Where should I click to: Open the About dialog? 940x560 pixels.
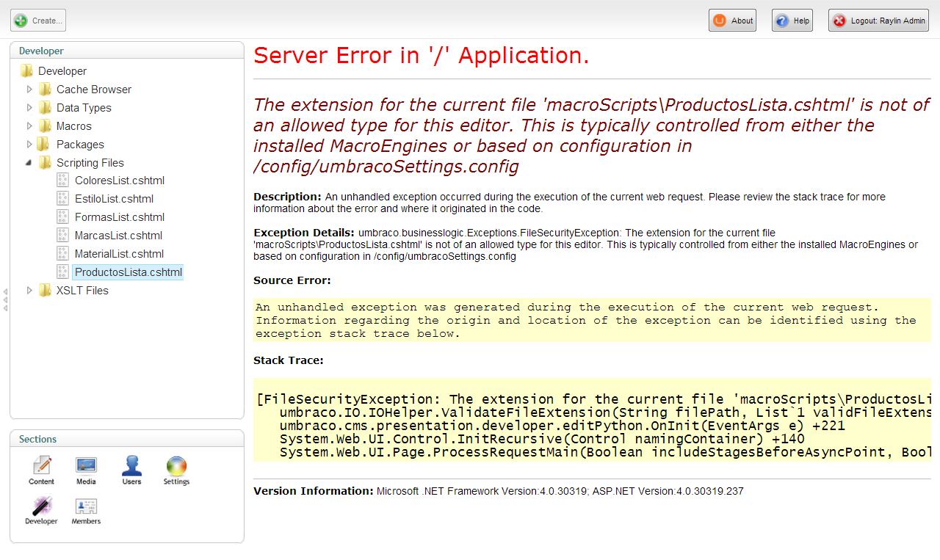click(732, 21)
